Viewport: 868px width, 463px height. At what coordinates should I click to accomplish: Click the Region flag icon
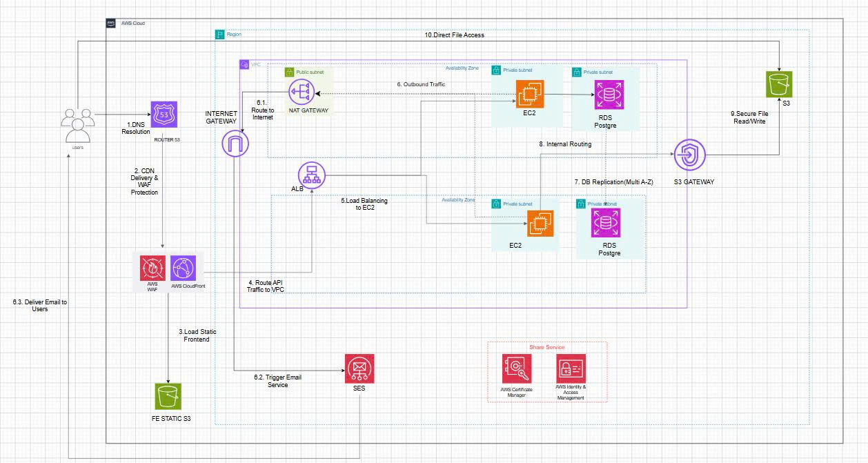[x=220, y=34]
